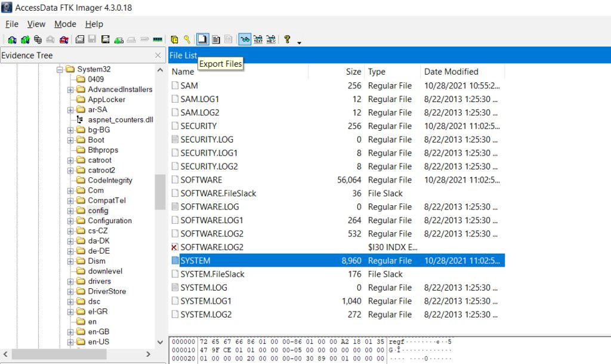Click the Image Mounting icon

pos(38,39)
